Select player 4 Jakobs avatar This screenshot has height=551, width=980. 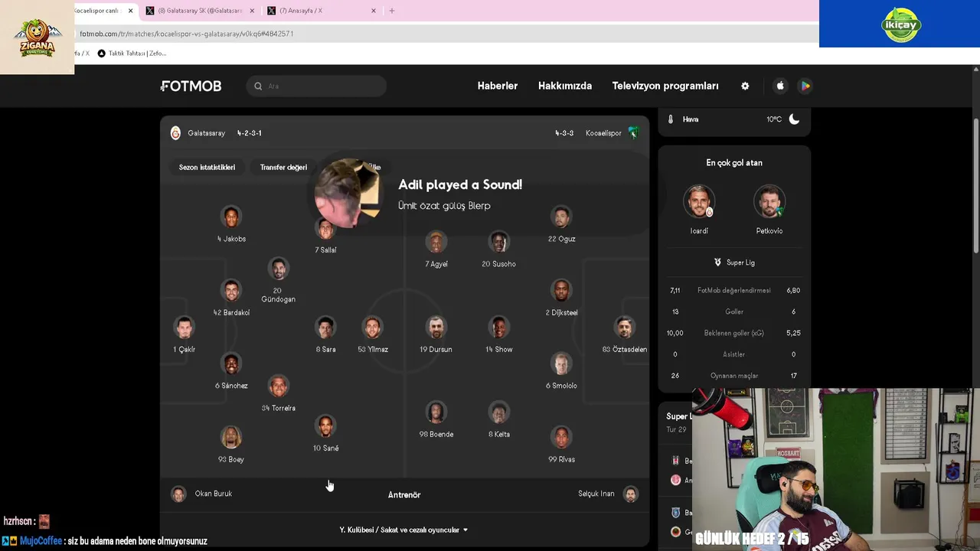coord(231,217)
